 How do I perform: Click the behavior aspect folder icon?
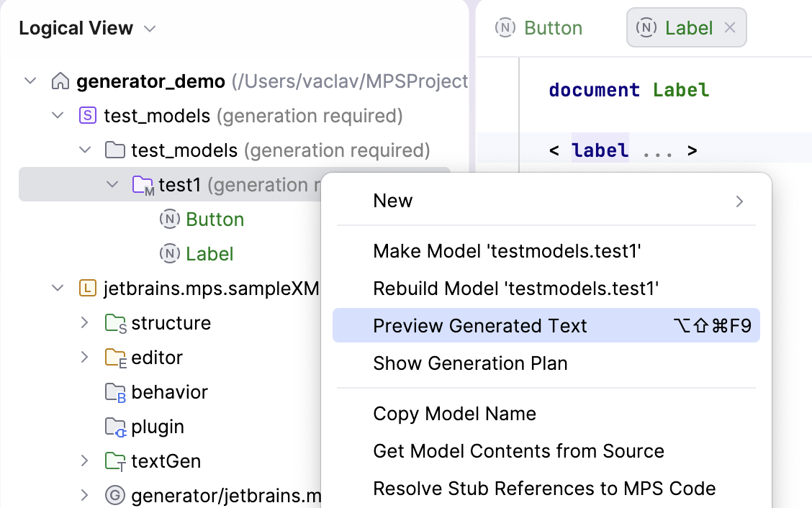(115, 392)
